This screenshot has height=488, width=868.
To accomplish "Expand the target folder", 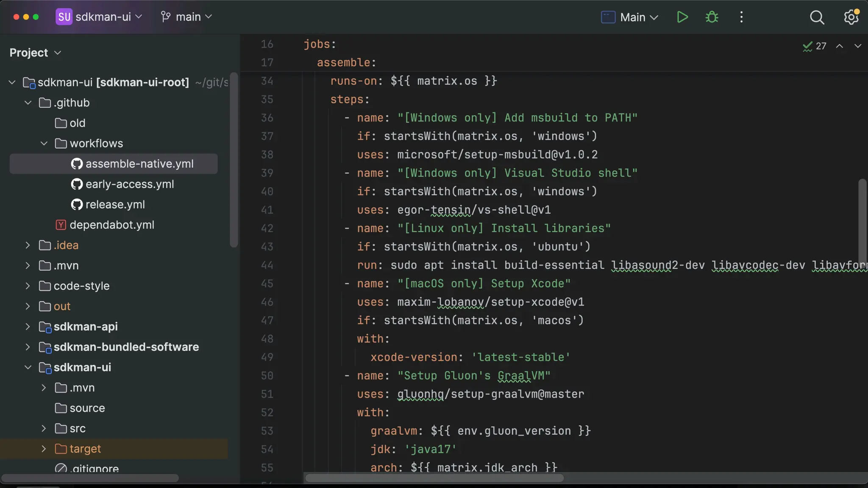I will pyautogui.click(x=44, y=449).
